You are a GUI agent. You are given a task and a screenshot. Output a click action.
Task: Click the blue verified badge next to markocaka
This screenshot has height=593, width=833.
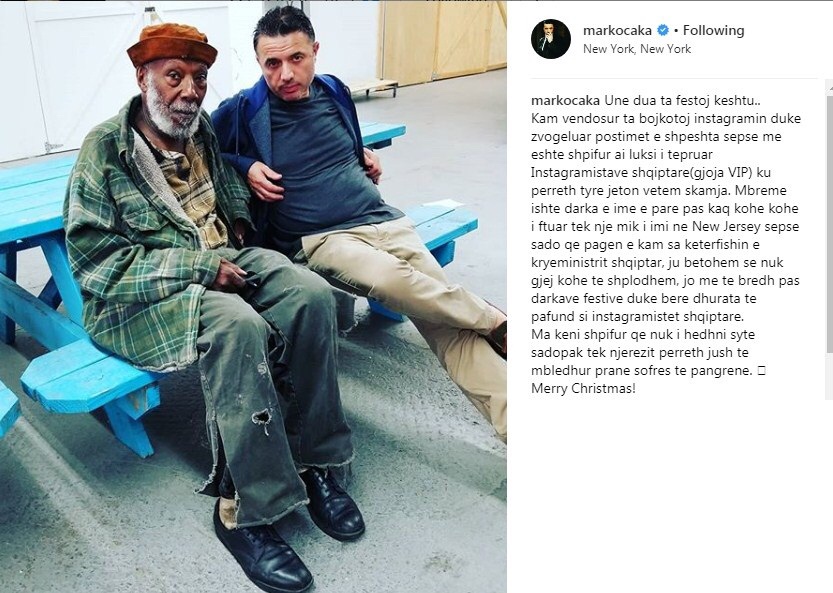coord(662,30)
